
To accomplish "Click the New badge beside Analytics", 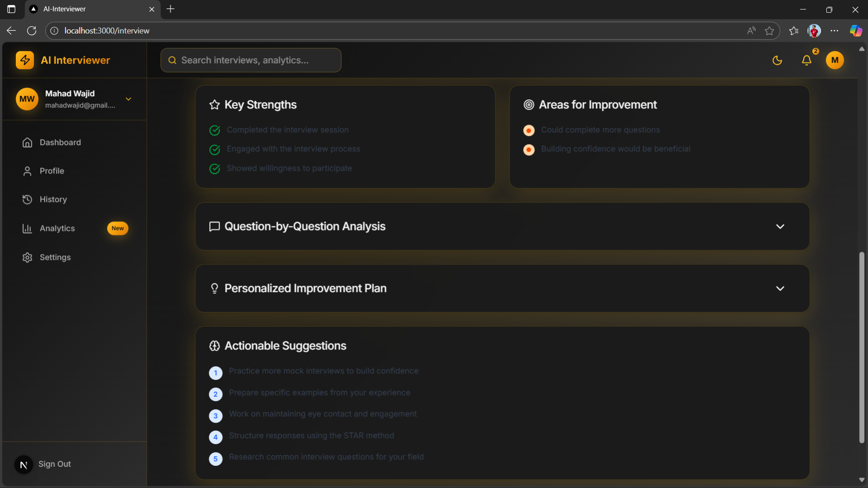I will click(x=118, y=228).
